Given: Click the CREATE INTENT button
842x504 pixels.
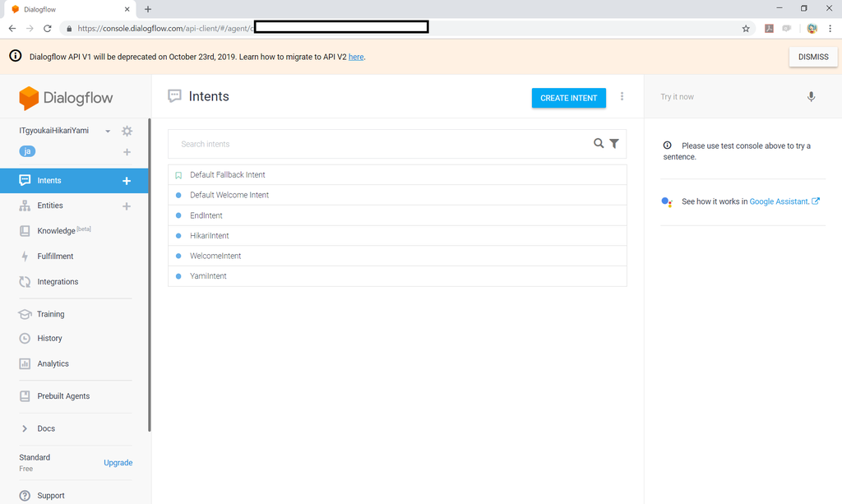Looking at the screenshot, I should (x=569, y=98).
